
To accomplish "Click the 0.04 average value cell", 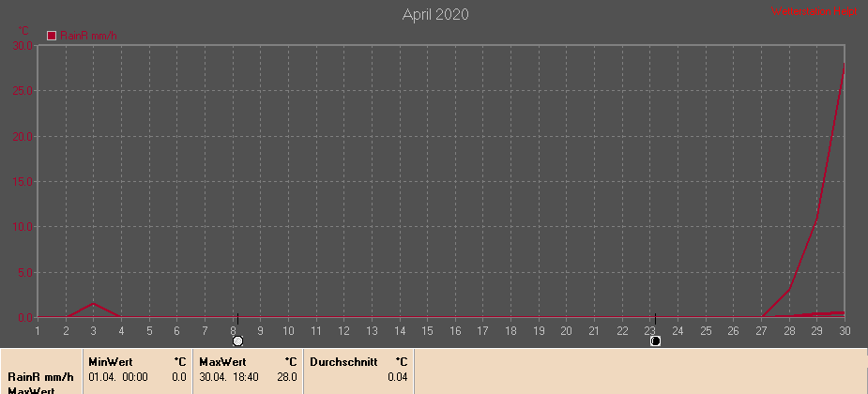I will (398, 377).
